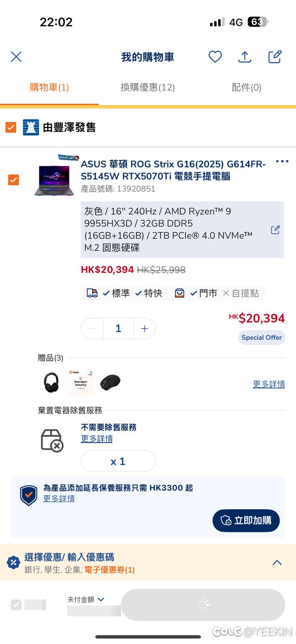Open the 不需要除舊服務 x 1 selector
This screenshot has width=296, height=644.
point(118,461)
